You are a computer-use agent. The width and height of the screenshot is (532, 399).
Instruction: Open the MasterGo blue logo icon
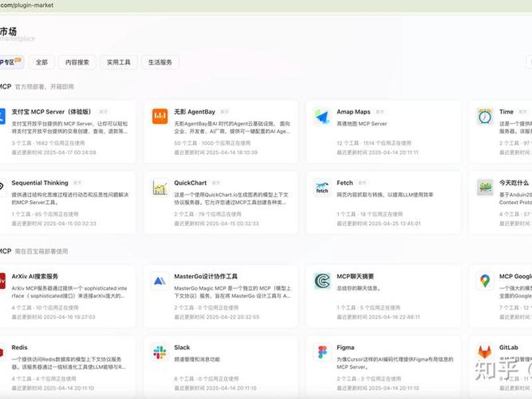click(160, 281)
